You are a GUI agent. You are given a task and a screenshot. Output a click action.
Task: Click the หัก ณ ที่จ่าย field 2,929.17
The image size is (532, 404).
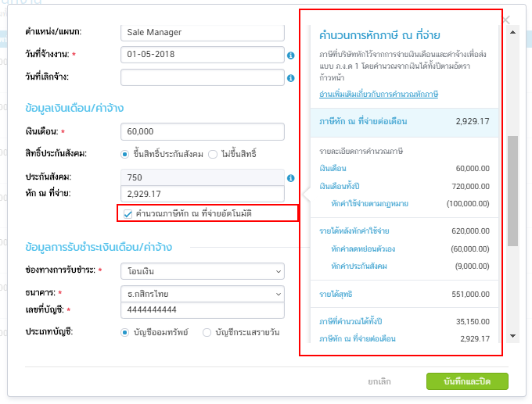[203, 194]
